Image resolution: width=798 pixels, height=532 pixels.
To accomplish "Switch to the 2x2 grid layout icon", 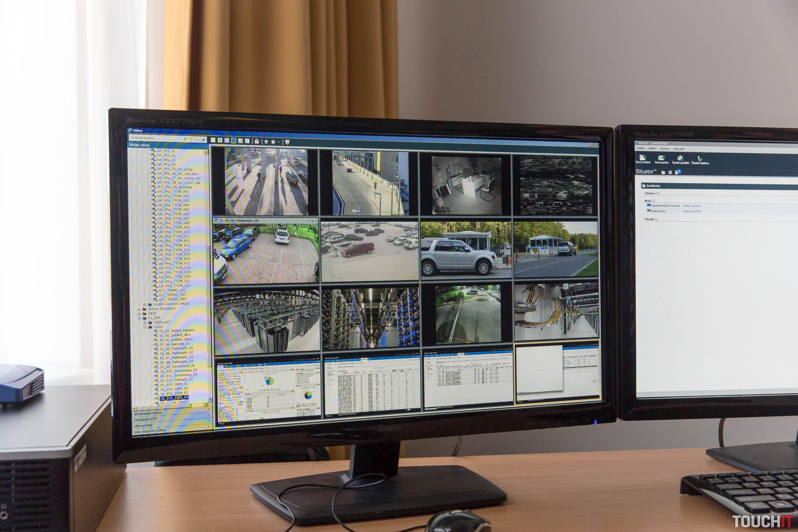I will point(220,140).
